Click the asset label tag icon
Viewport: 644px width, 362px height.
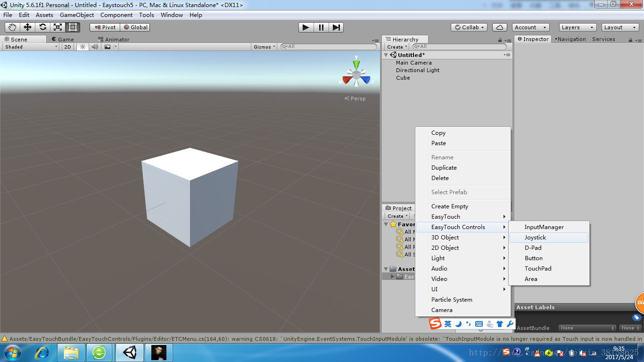click(636, 318)
